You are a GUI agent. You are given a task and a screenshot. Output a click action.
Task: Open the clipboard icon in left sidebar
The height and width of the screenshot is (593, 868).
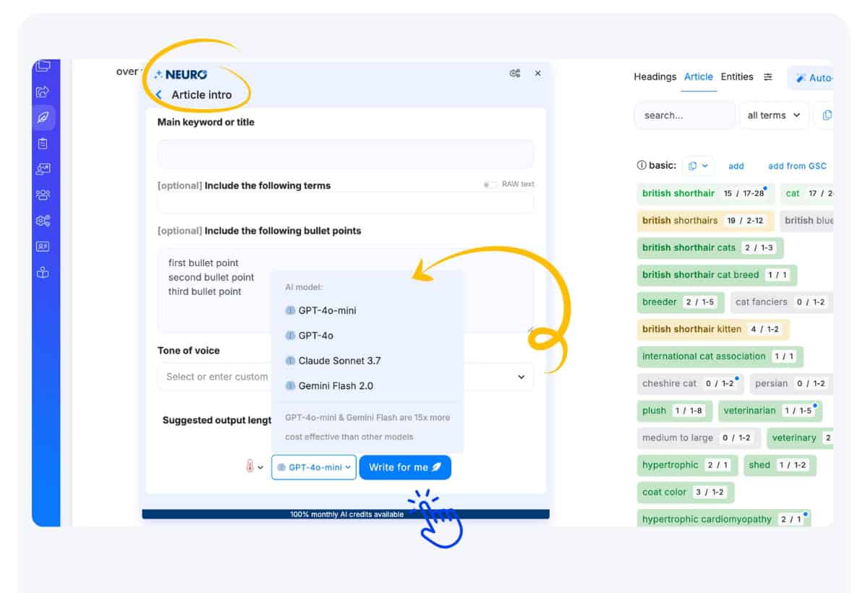coord(43,143)
